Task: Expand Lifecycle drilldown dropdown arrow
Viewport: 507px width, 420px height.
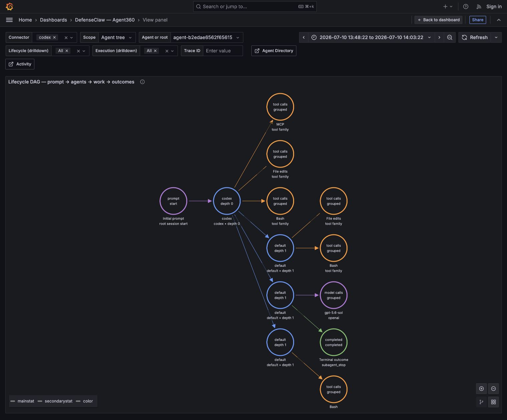Action: [x=84, y=51]
